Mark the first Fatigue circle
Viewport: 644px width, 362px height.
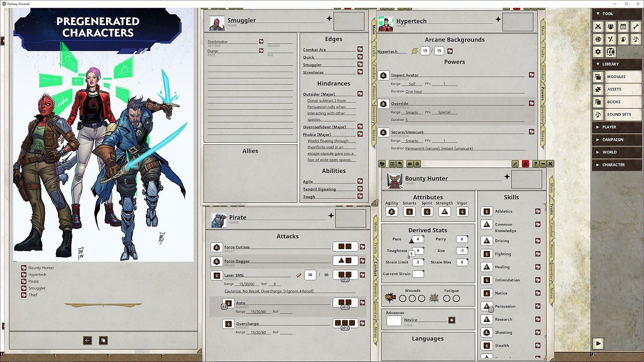click(x=447, y=299)
